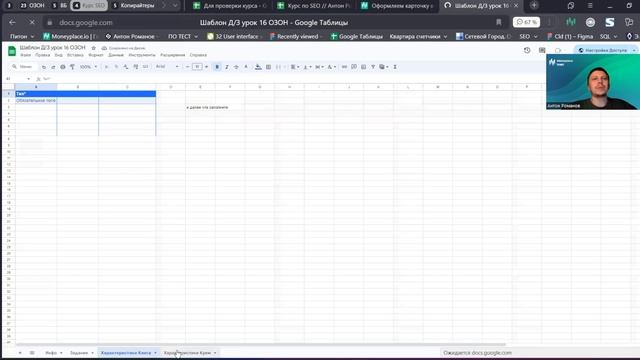Image resolution: width=640 pixels, height=360 pixels.
Task: Open the text color picker
Action: [x=246, y=67]
